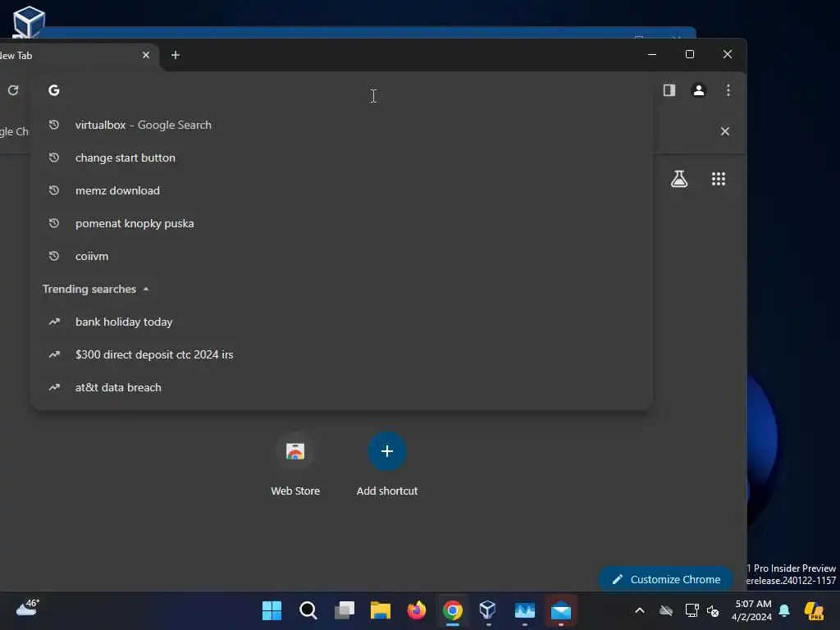The height and width of the screenshot is (630, 840).
Task: Open the VirtualBox desktop cube icon
Action: (29, 21)
